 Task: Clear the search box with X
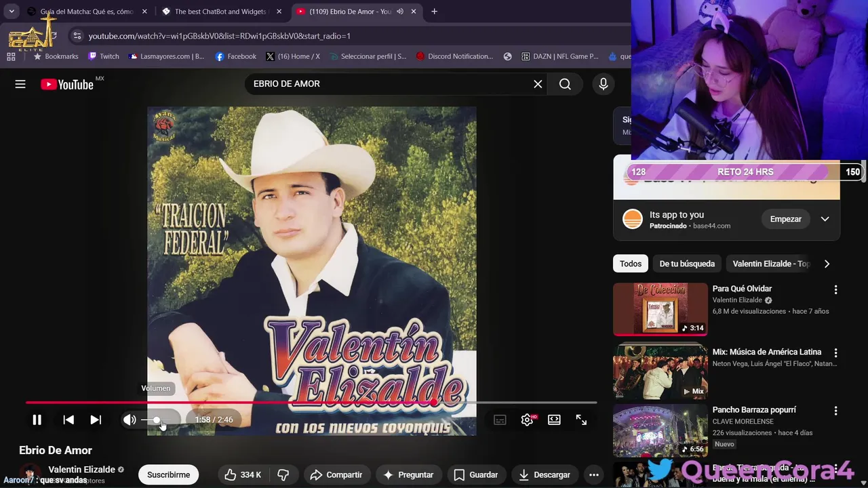click(x=538, y=84)
